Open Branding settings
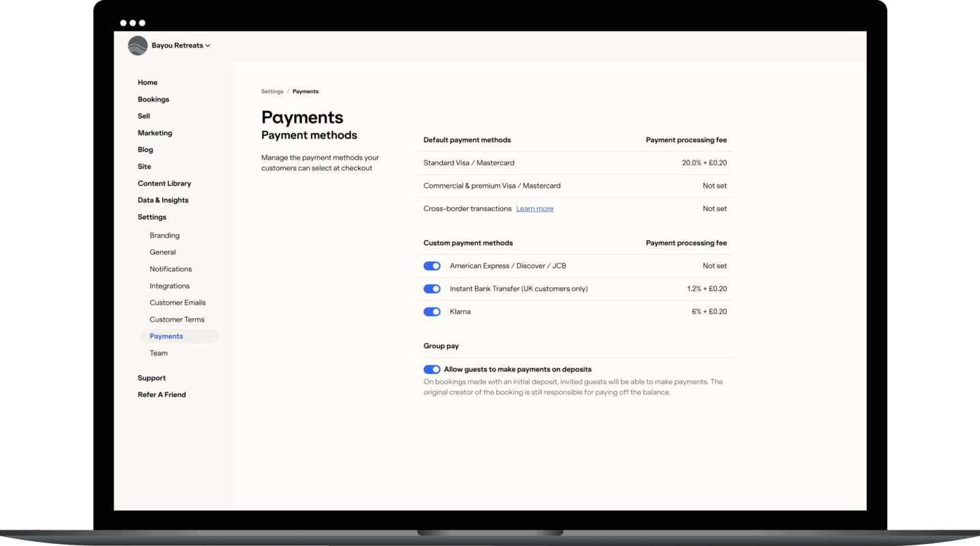Viewport: 980px width, 546px height. coord(165,235)
